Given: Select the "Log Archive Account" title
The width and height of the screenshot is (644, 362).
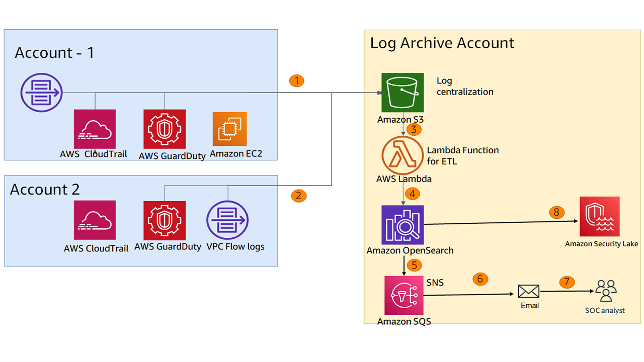Looking at the screenshot, I should pos(442,43).
